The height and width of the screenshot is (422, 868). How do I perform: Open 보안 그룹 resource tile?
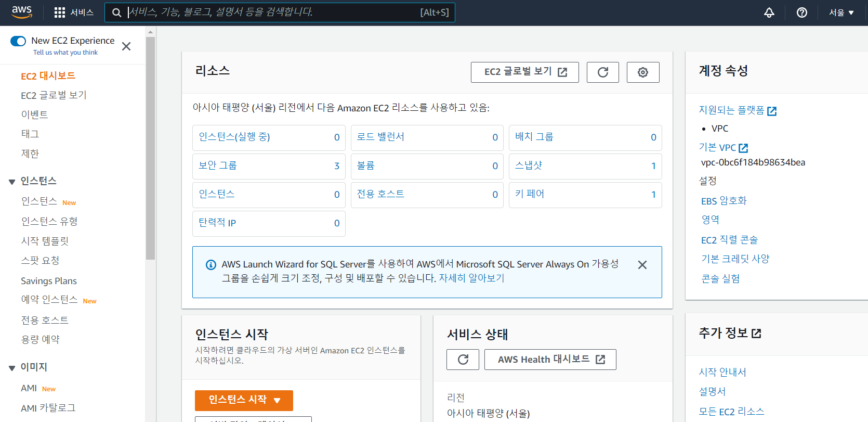(269, 167)
